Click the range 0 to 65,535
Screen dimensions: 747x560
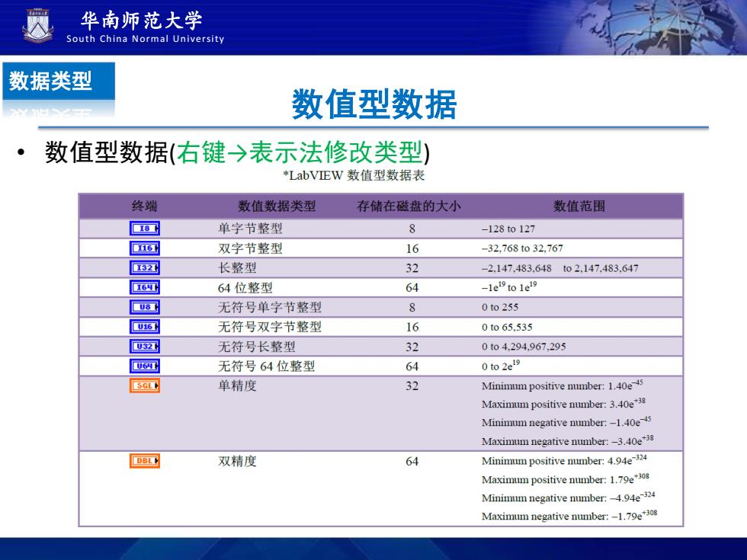pos(507,328)
